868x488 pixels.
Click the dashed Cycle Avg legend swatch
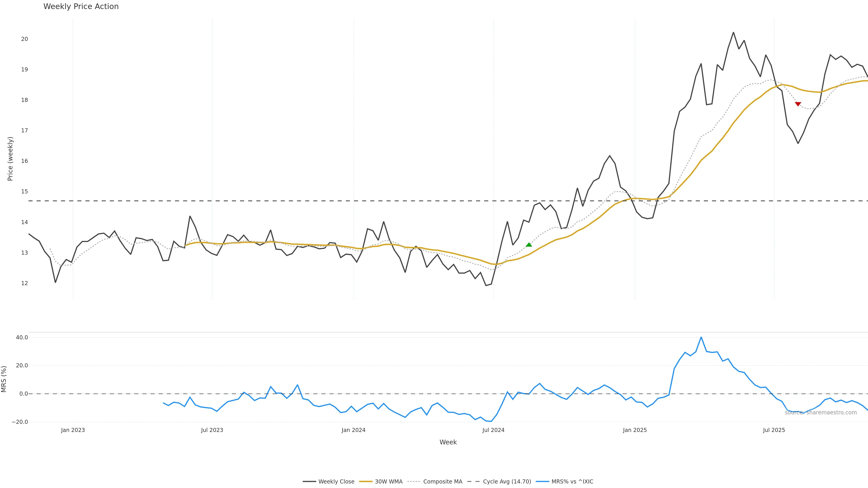tap(473, 482)
